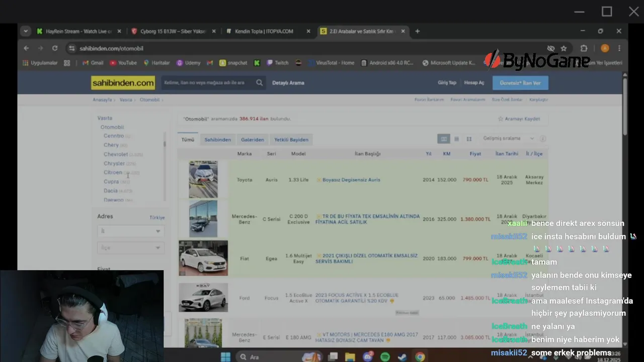The width and height of the screenshot is (644, 362).
Task: Open Steam from the taskbar
Action: tap(402, 357)
